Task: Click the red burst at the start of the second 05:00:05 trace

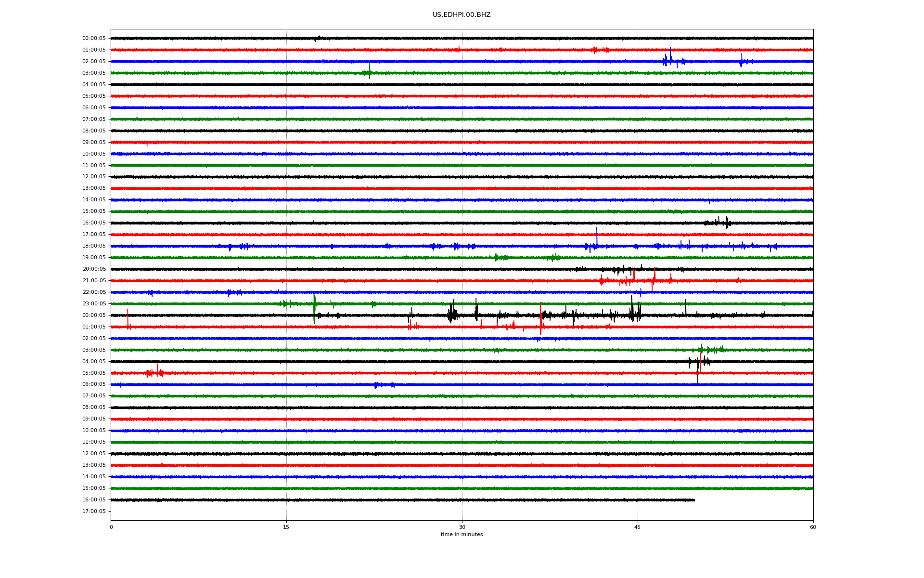Action: click(x=155, y=372)
